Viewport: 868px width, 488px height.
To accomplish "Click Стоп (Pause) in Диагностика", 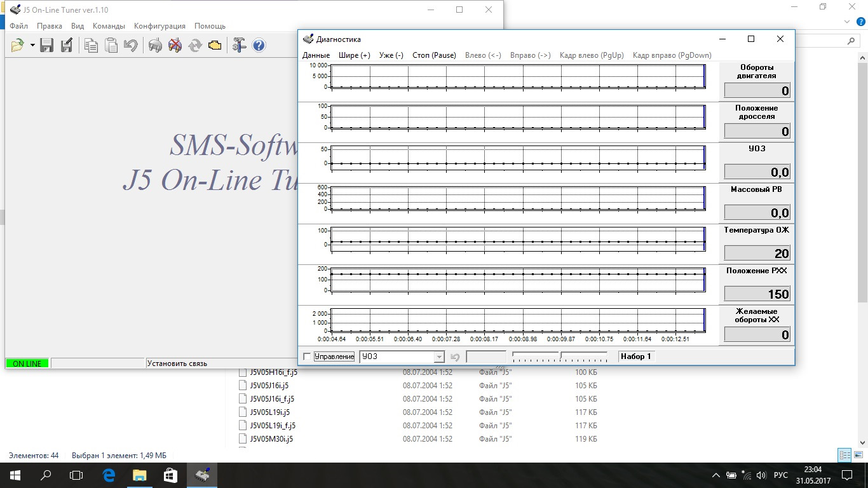I will pos(434,55).
